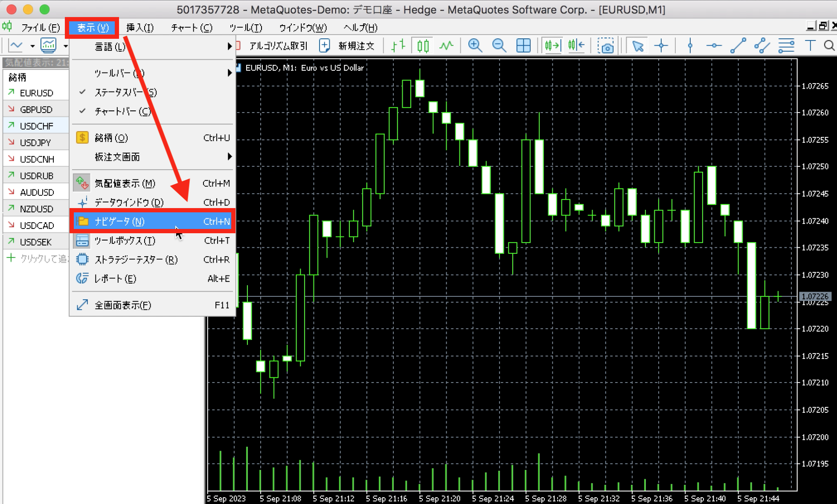This screenshot has width=837, height=504.
Task: Click the profiles chart icon in toolbar
Action: coord(48,45)
